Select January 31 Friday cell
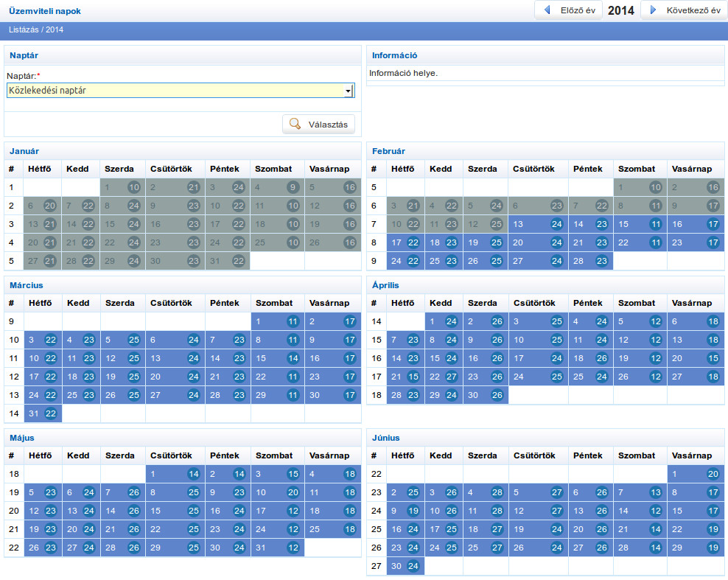 [x=228, y=261]
